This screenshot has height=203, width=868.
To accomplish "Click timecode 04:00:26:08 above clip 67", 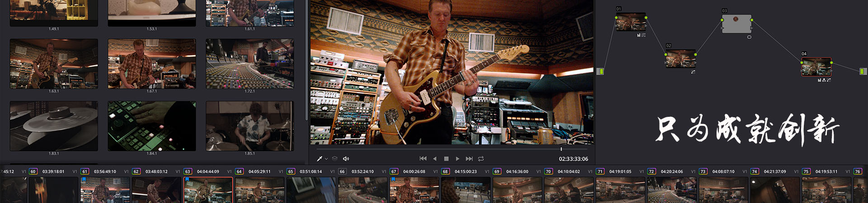I will (414, 171).
